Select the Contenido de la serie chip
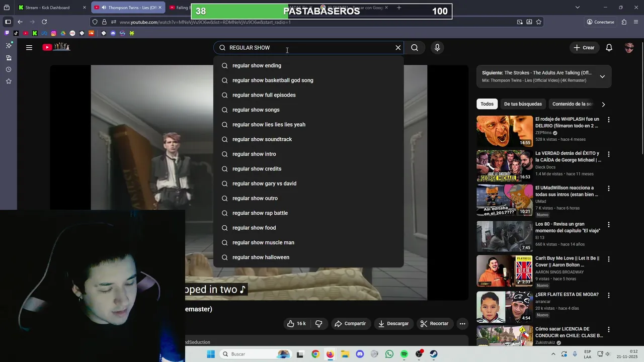The image size is (644, 362). pos(572,104)
